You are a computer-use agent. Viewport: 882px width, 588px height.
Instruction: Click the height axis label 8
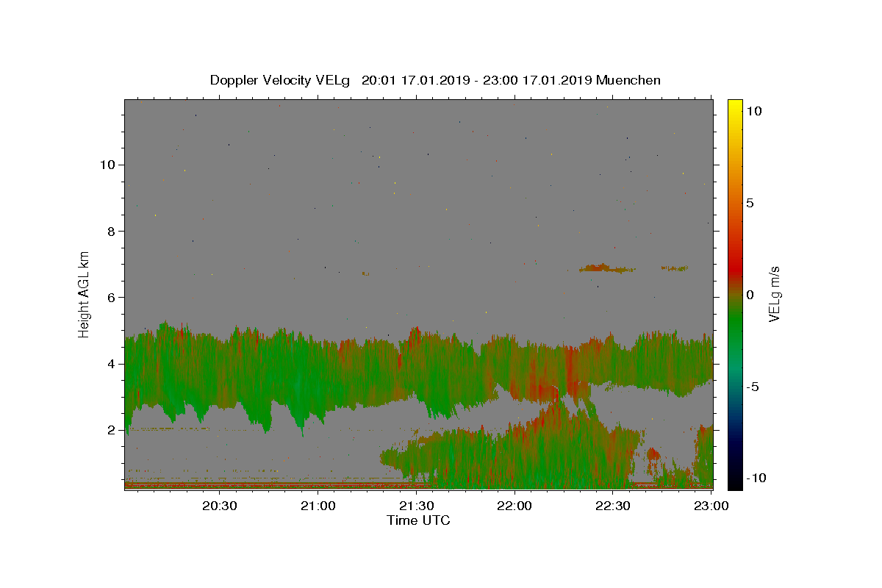112,231
